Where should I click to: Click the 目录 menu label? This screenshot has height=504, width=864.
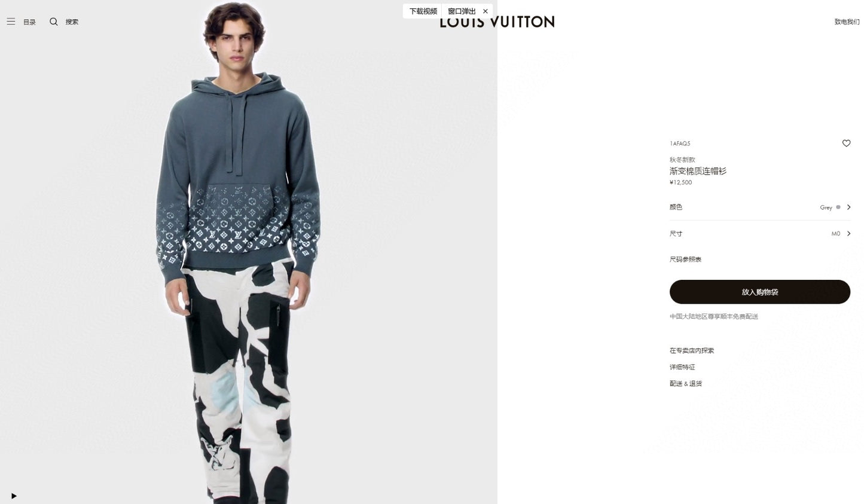[x=29, y=22]
